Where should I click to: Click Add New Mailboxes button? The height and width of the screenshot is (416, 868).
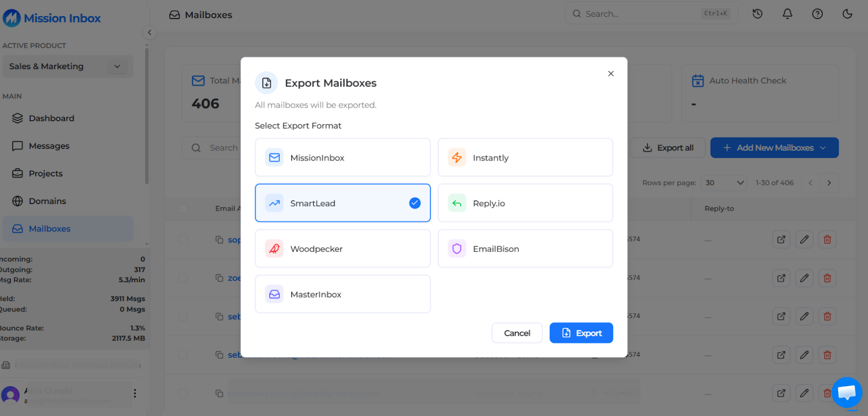click(775, 148)
